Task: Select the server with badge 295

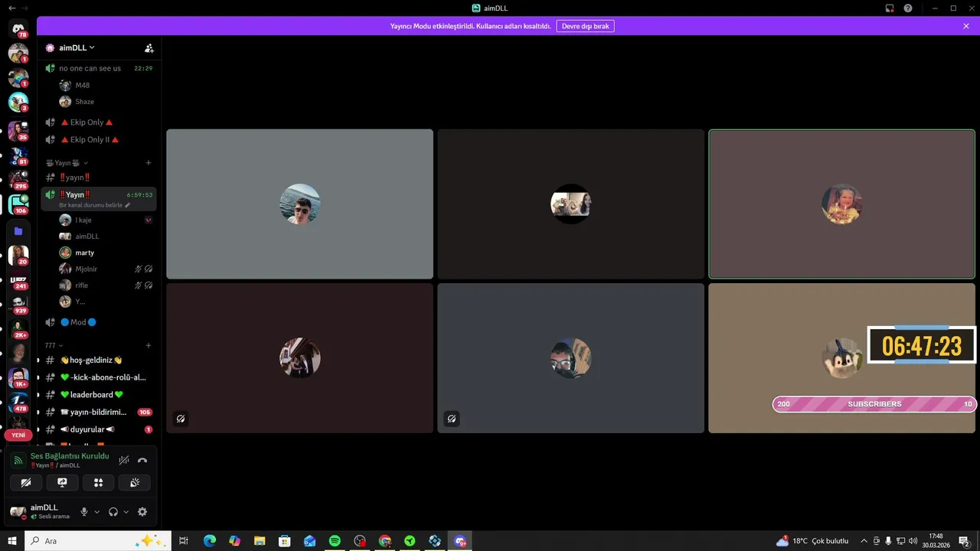Action: pyautogui.click(x=18, y=180)
